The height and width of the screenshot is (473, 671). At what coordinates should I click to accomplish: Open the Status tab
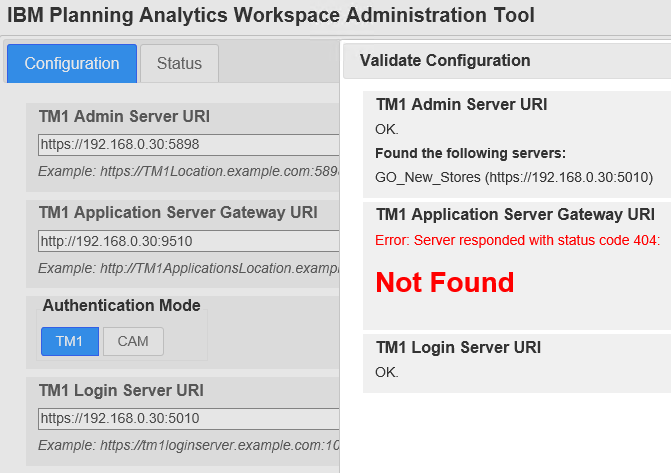179,63
